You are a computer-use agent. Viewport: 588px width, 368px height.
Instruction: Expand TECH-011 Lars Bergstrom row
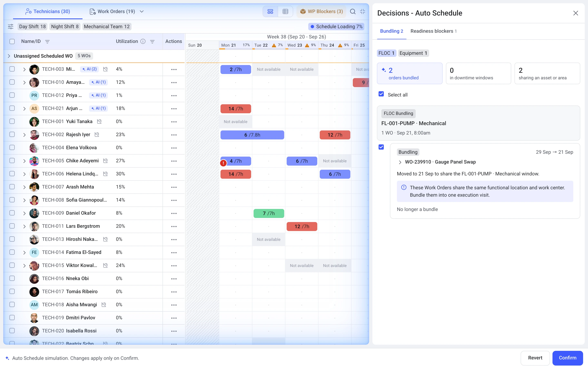(24, 226)
